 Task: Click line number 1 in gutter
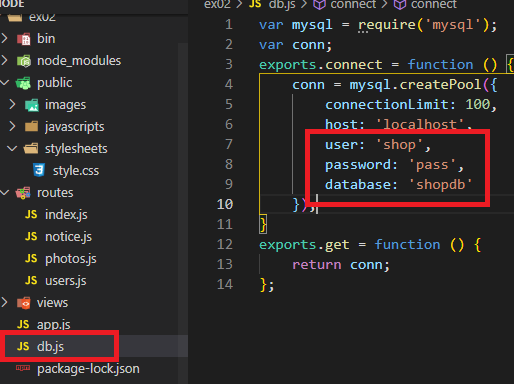point(229,25)
